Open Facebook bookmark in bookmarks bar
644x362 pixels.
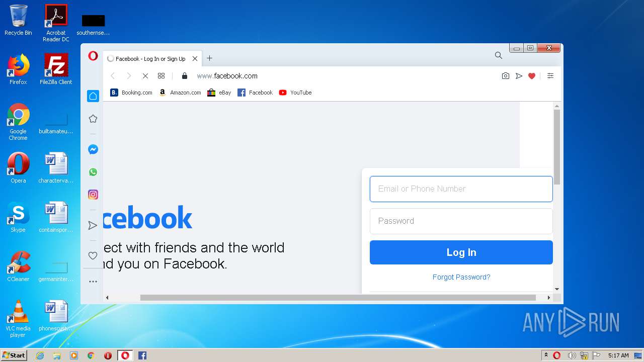point(255,93)
